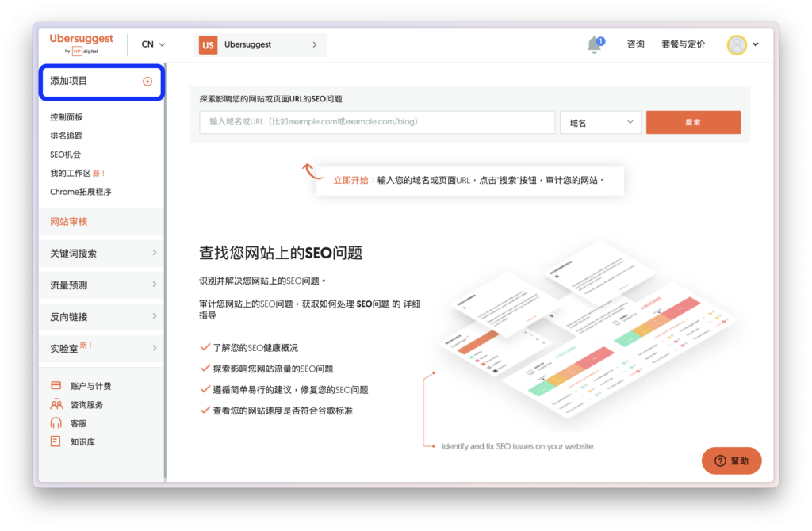Viewport: 812px width, 531px height.
Task: Click the 客服 headset icon
Action: 56,423
